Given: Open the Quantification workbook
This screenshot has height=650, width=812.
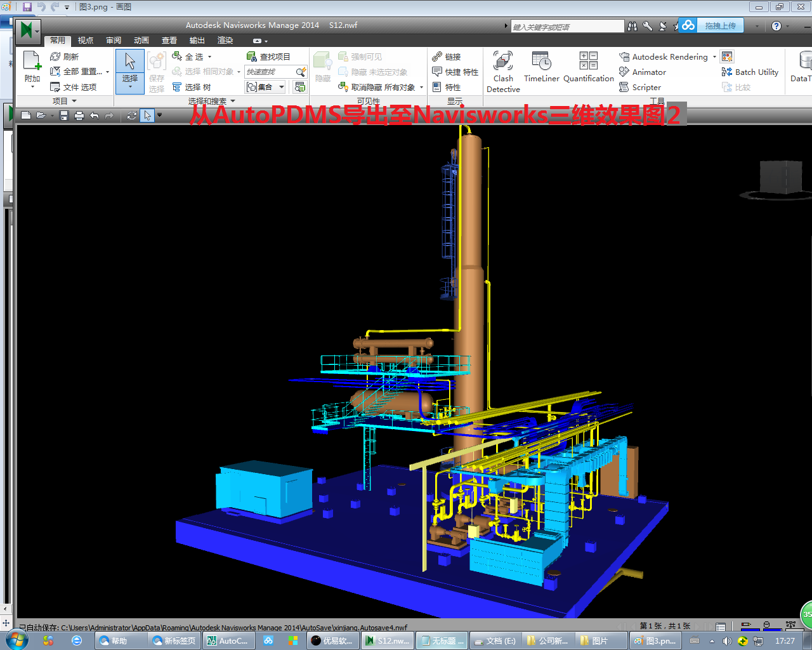Looking at the screenshot, I should (588, 68).
